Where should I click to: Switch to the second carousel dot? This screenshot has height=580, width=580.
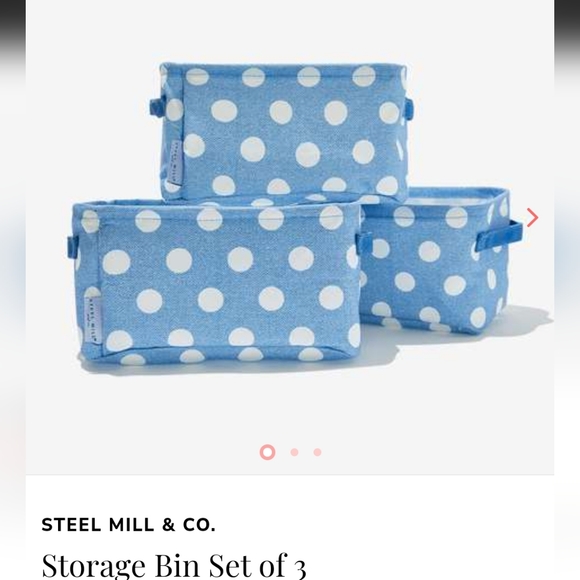[294, 452]
